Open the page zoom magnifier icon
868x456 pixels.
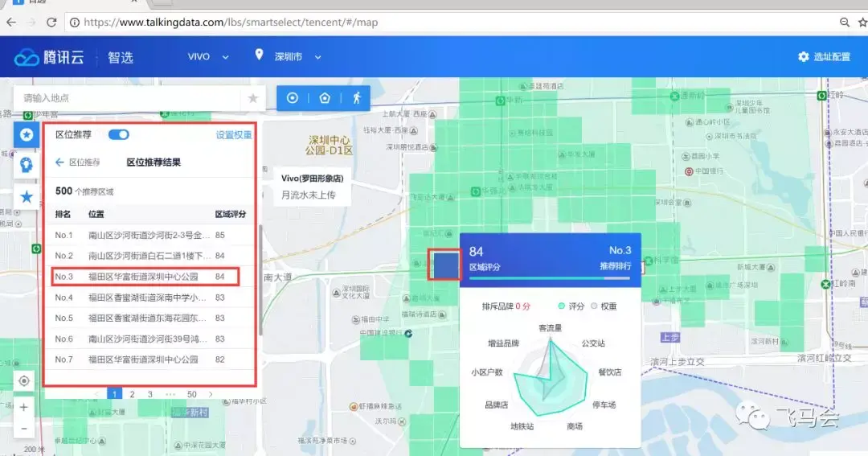coord(845,23)
